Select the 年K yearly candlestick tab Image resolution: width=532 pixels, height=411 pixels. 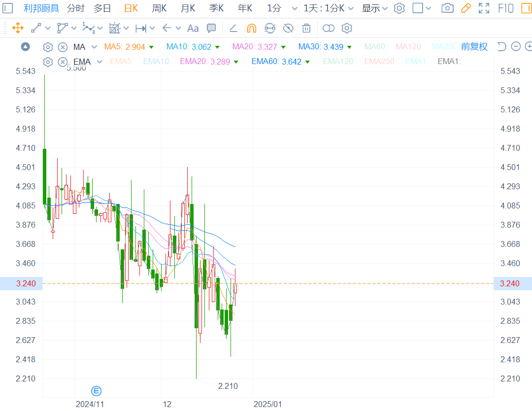(x=245, y=8)
